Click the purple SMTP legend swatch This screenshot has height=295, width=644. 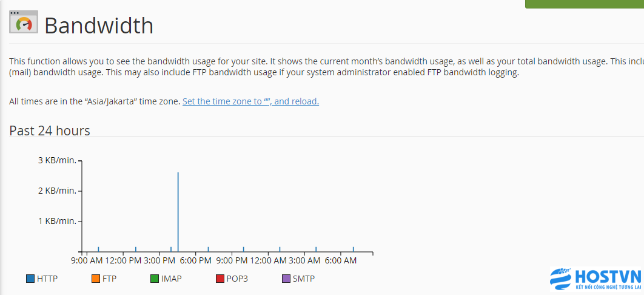click(x=286, y=279)
